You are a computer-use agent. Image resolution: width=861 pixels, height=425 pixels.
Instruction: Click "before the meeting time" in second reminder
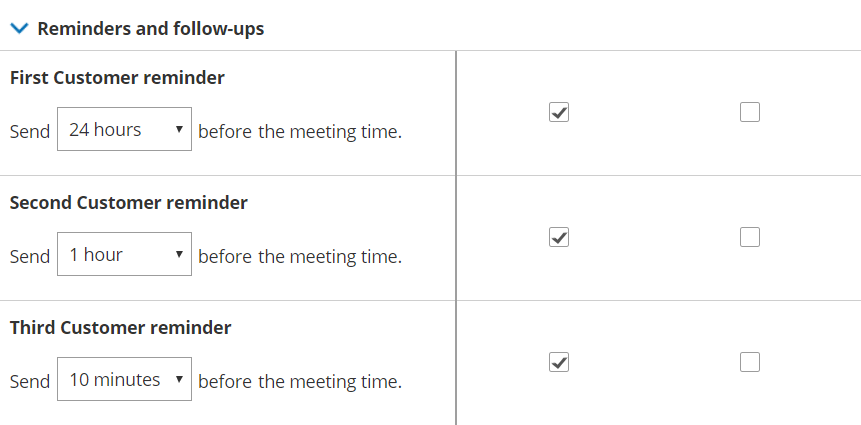(300, 257)
